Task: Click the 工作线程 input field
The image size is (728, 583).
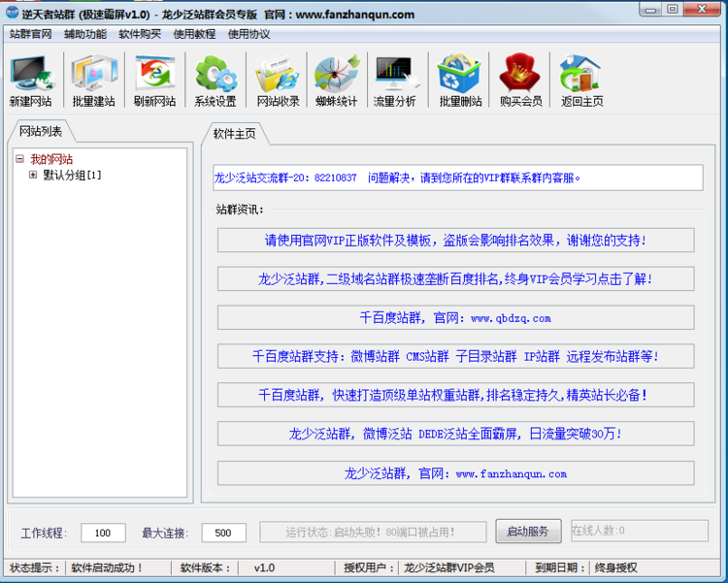Action: point(103,533)
